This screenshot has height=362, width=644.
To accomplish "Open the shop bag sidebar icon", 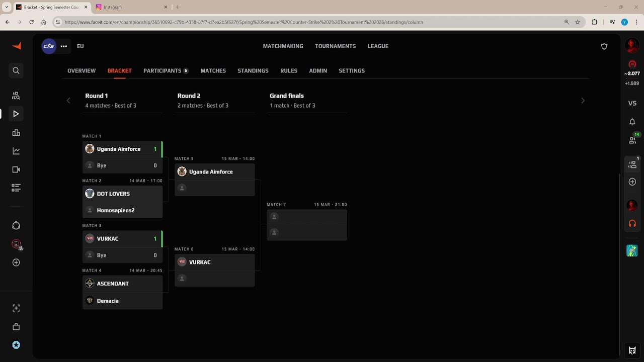I will pyautogui.click(x=16, y=327).
